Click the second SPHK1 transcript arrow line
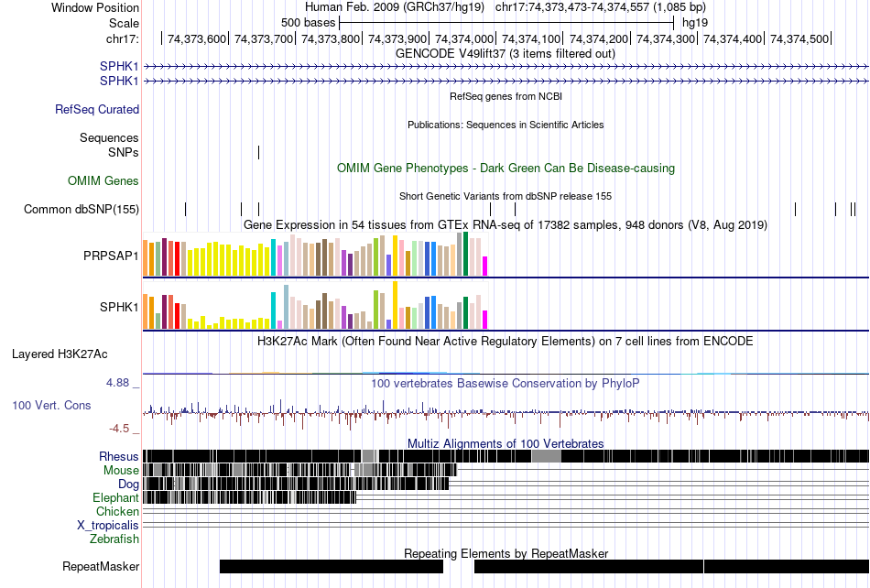This screenshot has height=588, width=870. [x=506, y=81]
